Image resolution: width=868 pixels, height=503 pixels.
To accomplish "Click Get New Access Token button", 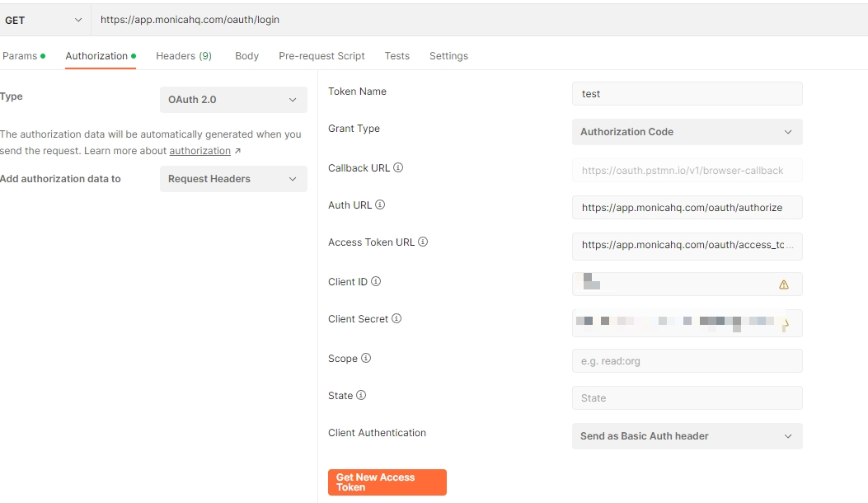I will [387, 482].
